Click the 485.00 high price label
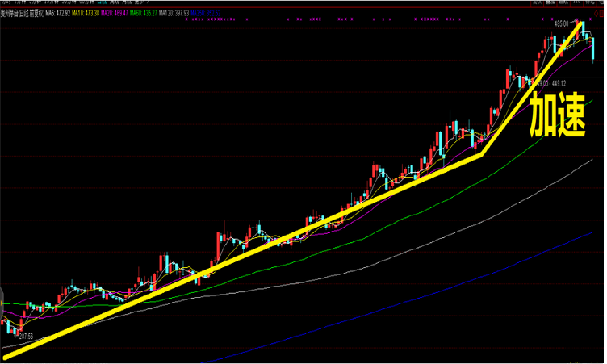607x364 pixels. (x=561, y=24)
